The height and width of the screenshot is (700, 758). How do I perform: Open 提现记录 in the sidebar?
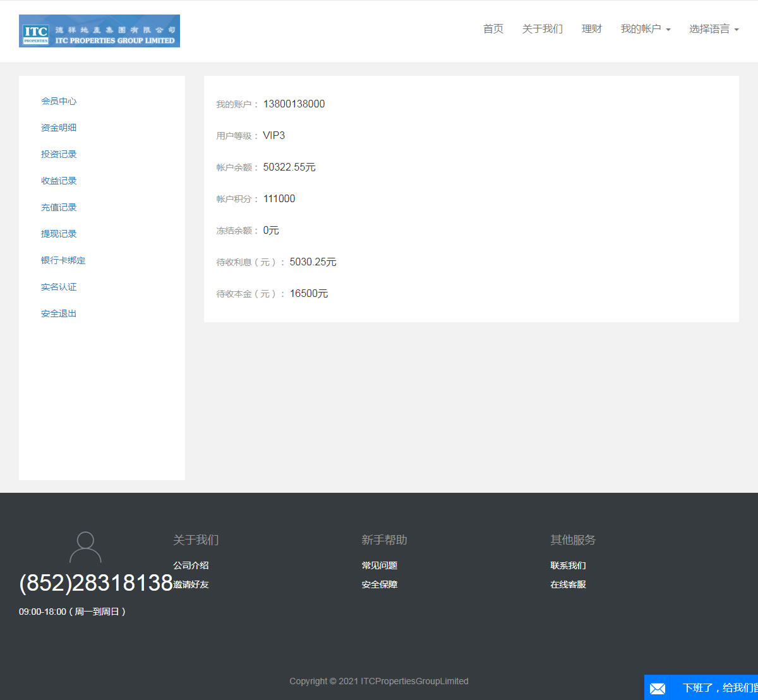pos(59,234)
